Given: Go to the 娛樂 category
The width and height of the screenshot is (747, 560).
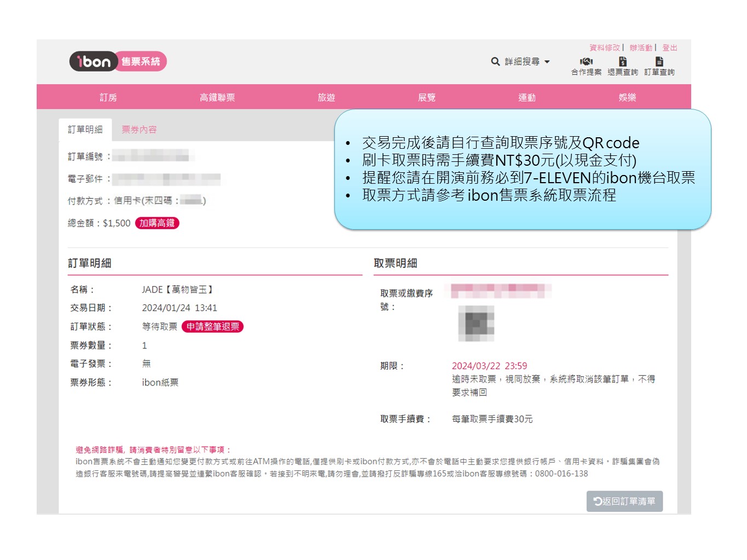Looking at the screenshot, I should pyautogui.click(x=627, y=97).
